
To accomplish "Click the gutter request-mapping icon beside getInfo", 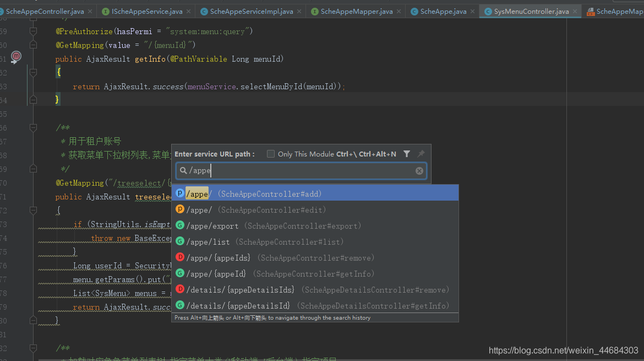I will [x=15, y=57].
